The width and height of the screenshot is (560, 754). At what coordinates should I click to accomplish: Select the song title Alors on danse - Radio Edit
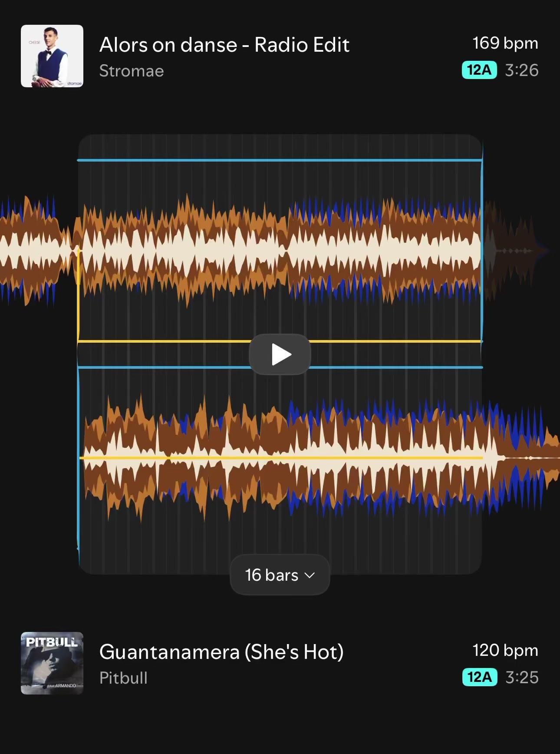[x=224, y=45]
